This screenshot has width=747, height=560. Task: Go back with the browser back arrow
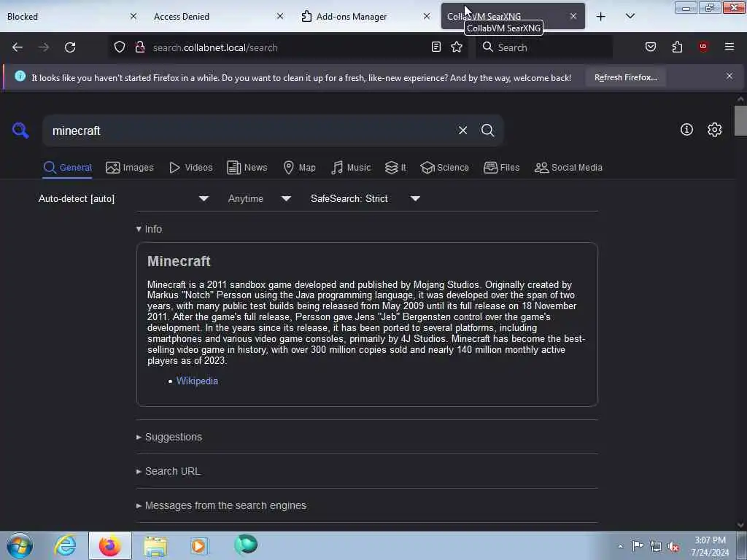click(x=18, y=47)
